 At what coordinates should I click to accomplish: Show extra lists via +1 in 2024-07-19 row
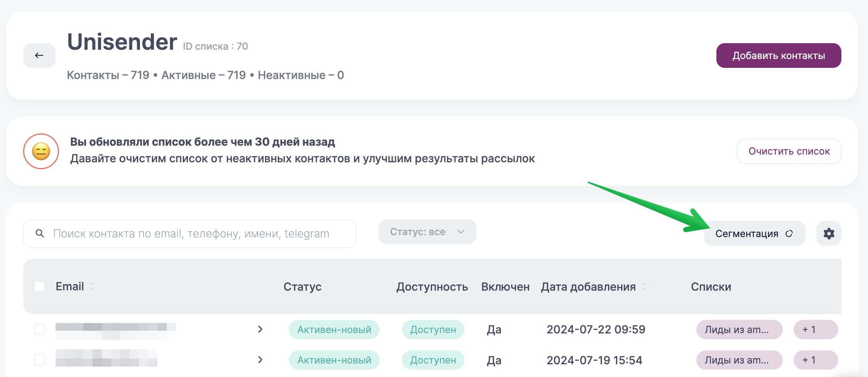tap(816, 360)
